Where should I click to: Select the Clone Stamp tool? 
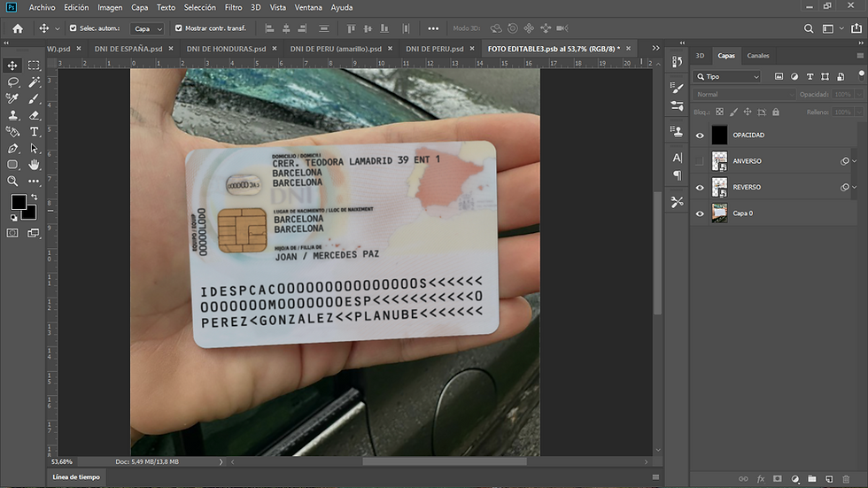tap(12, 115)
